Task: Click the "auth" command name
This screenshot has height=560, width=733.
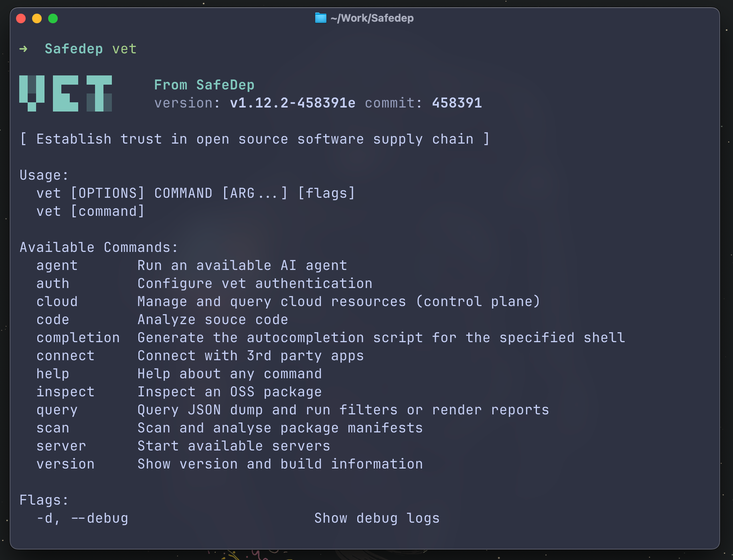Action: pos(53,284)
